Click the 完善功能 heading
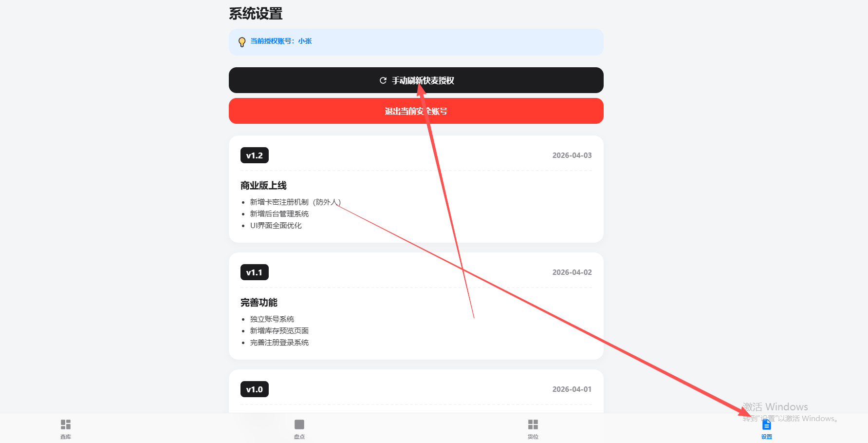 tap(259, 303)
